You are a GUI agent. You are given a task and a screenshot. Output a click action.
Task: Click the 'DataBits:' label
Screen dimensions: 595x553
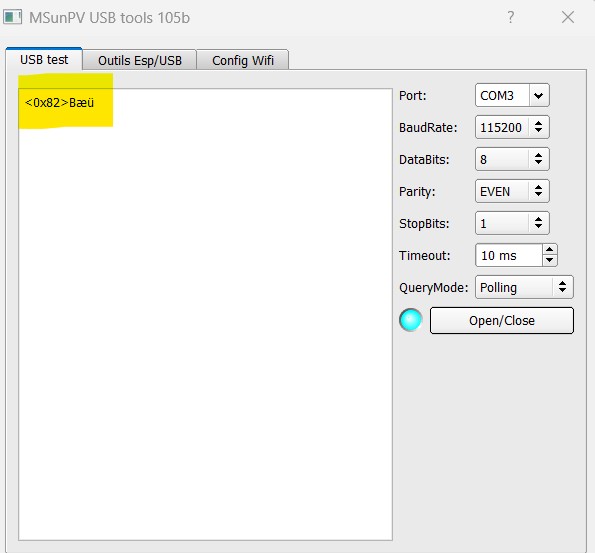[424, 159]
